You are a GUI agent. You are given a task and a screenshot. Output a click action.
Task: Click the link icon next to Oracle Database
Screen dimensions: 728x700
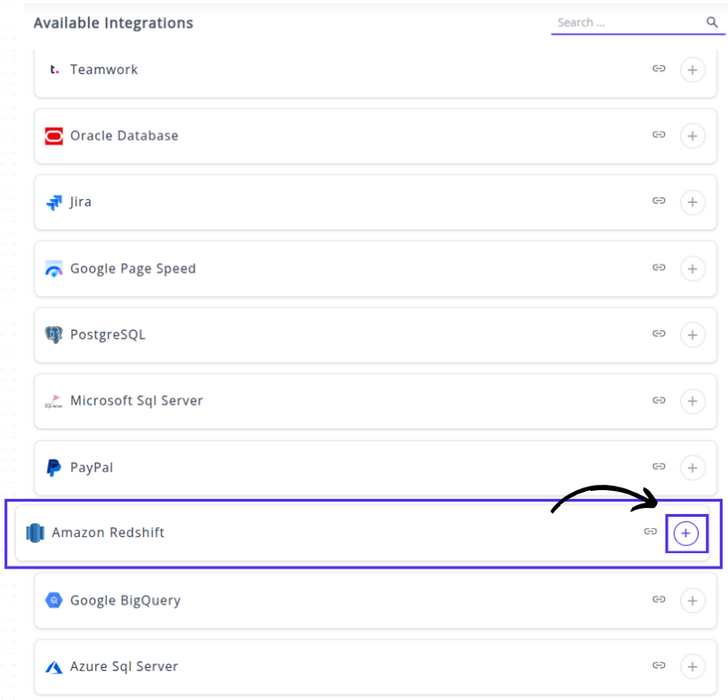(x=659, y=135)
